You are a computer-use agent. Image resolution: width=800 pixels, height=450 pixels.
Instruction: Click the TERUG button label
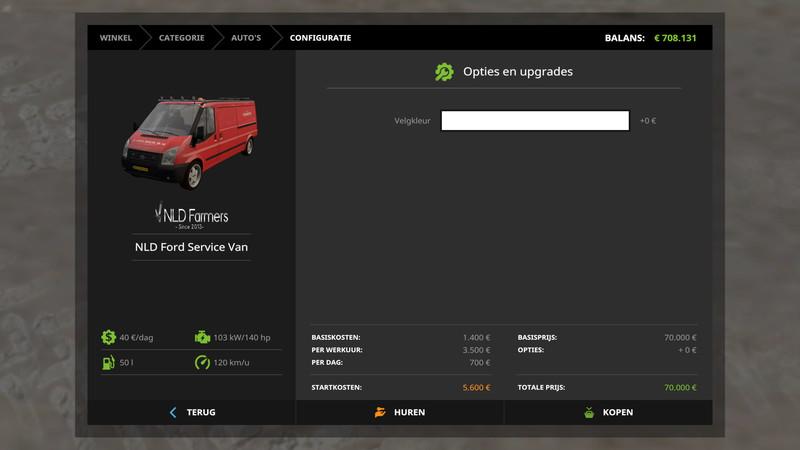200,412
